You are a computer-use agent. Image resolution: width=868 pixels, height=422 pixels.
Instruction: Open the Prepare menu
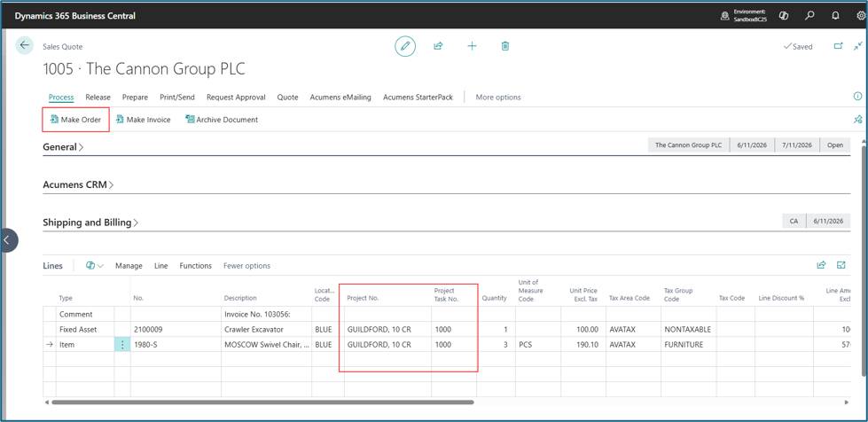pyautogui.click(x=135, y=97)
